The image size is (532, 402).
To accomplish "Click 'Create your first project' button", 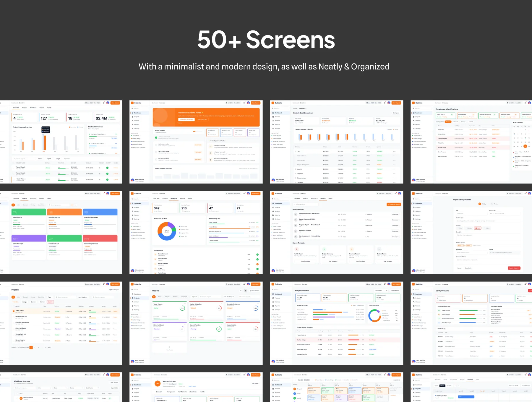I will pyautogui.click(x=186, y=119).
